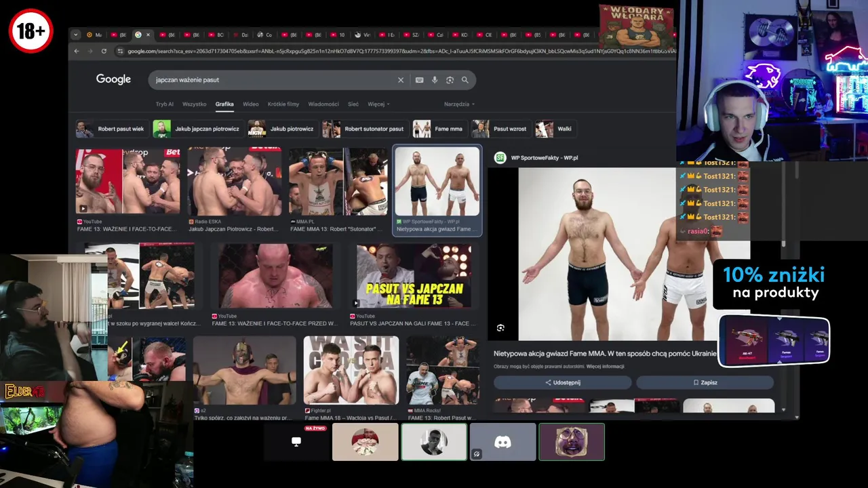
Task: Open the MMA.PL Robert Sutonator image result
Action: pyautogui.click(x=338, y=182)
